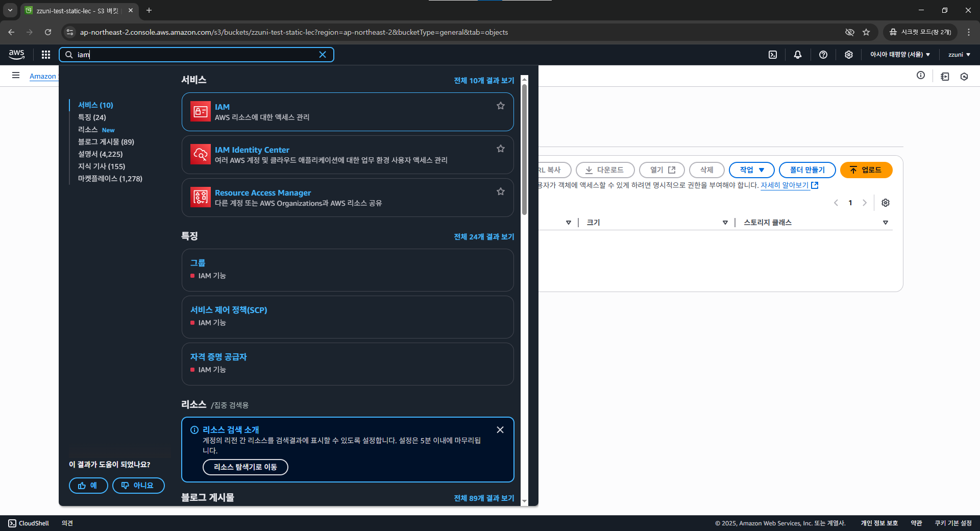Click the 리소스 탐색기로 이동 button
The width and height of the screenshot is (980, 531).
click(246, 467)
